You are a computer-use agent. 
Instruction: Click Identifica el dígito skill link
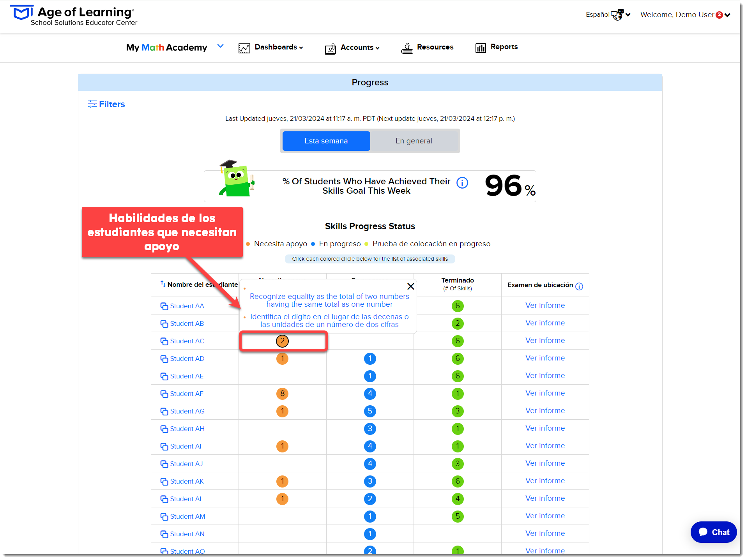[329, 321]
